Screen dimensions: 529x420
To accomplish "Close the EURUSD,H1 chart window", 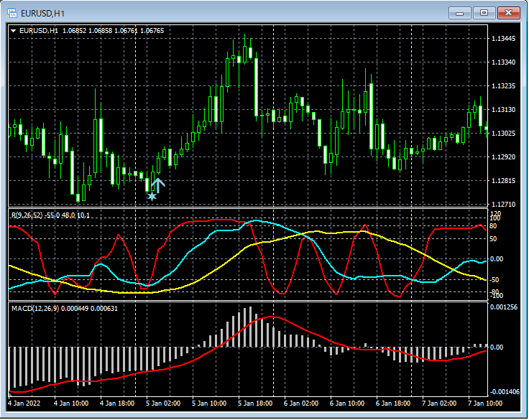I will pos(509,12).
